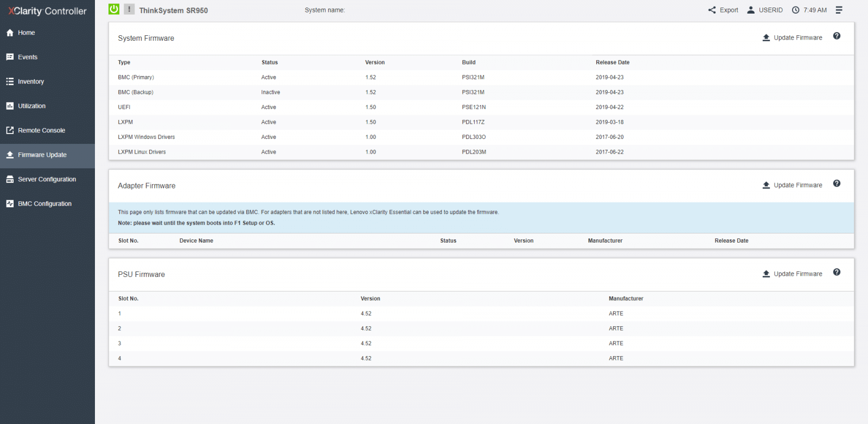The width and height of the screenshot is (868, 424).
Task: Click the Inventory list icon
Action: 10,81
